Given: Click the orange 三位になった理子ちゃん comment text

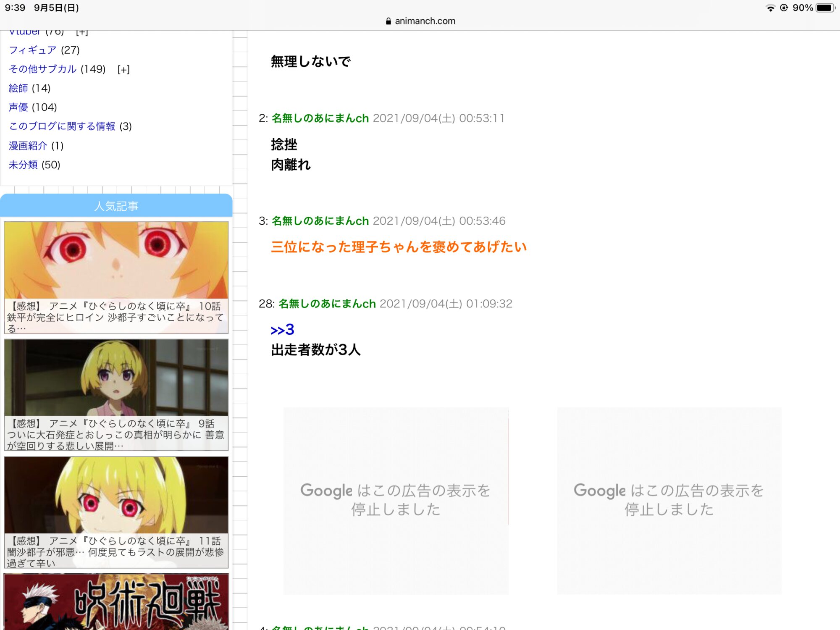Looking at the screenshot, I should [399, 247].
